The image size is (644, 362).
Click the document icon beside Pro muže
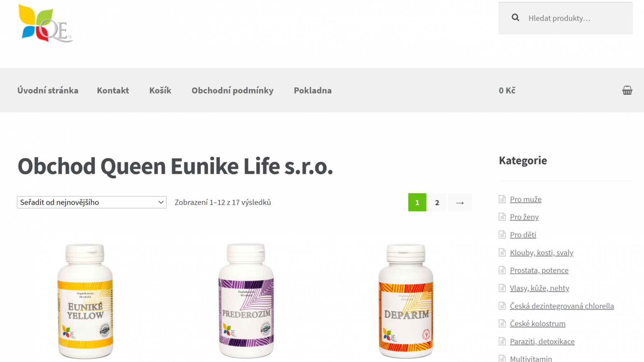pos(502,199)
